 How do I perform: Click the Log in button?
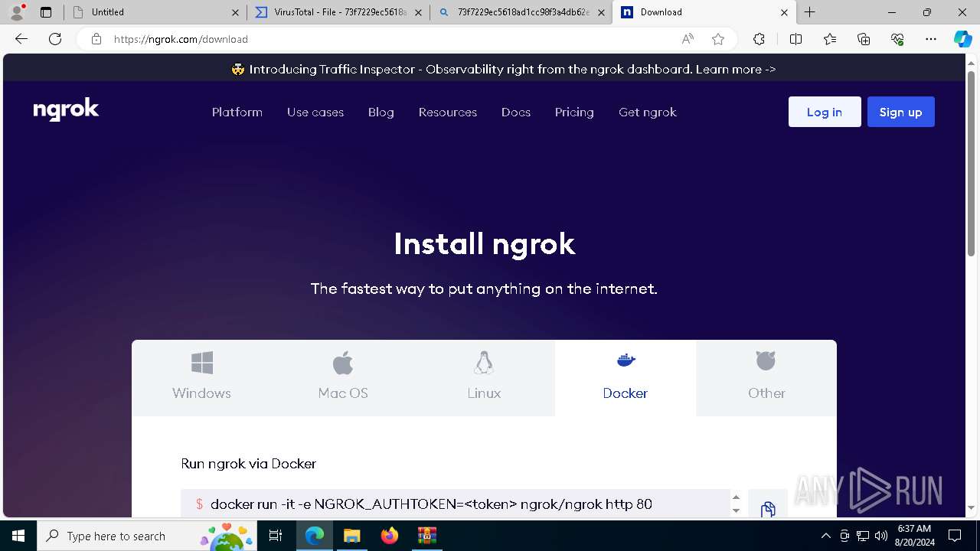pos(825,112)
